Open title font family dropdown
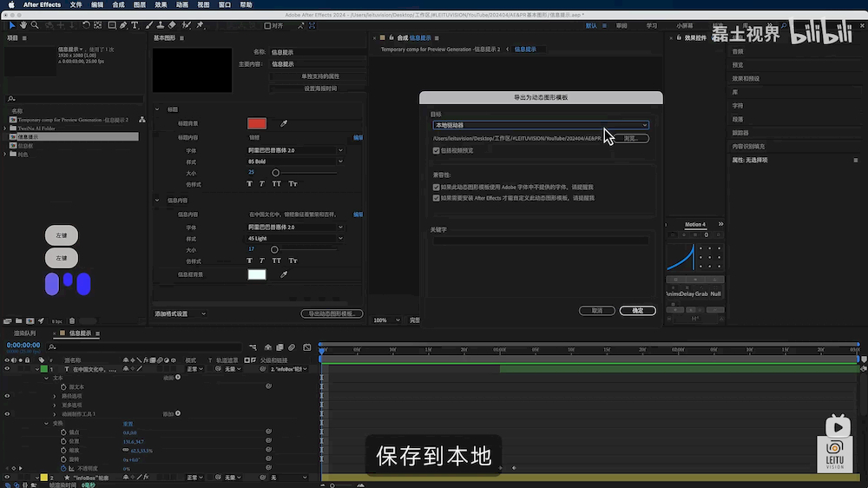 click(x=295, y=150)
